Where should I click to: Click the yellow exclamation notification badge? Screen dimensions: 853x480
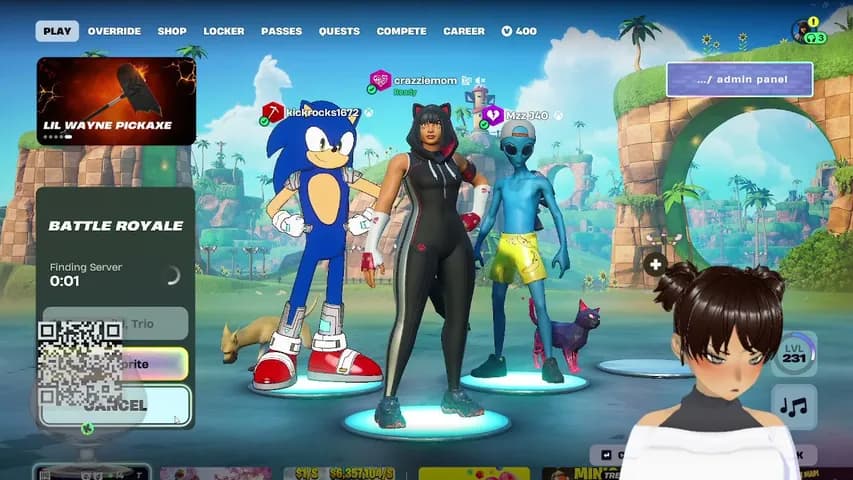(813, 22)
